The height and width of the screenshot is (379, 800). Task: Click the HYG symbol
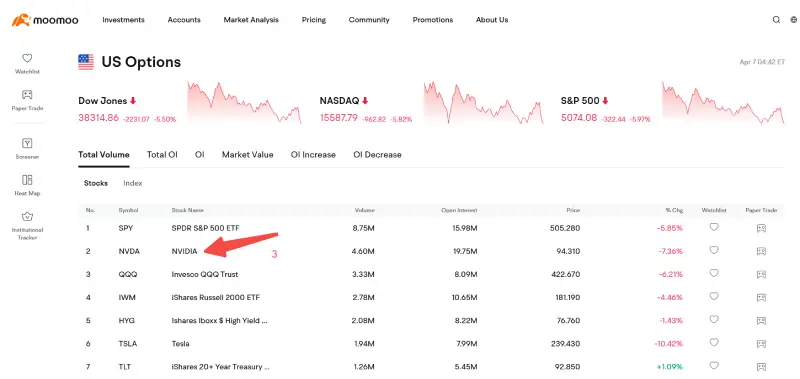tap(126, 321)
